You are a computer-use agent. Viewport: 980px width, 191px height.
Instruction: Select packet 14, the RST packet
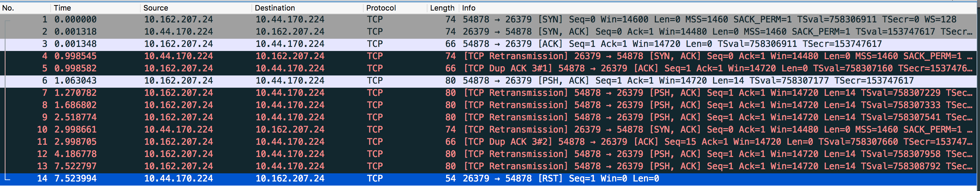[x=490, y=178]
